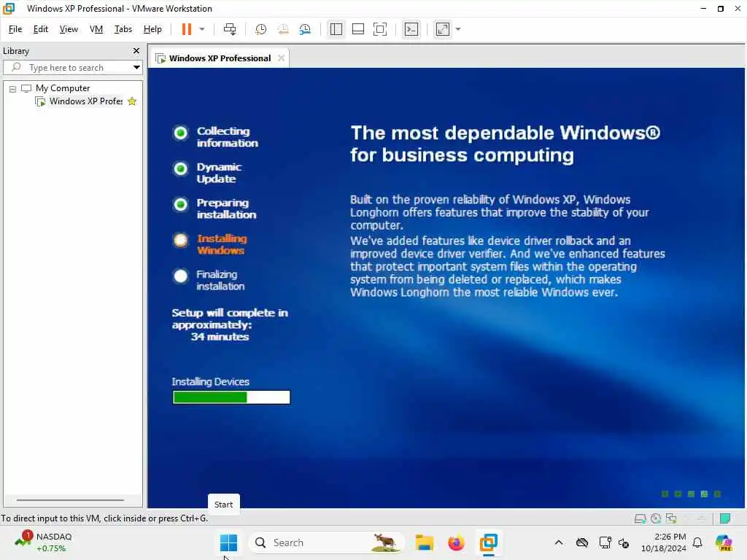The image size is (747, 560).
Task: Click the green message log icon
Action: pyautogui.click(x=724, y=518)
